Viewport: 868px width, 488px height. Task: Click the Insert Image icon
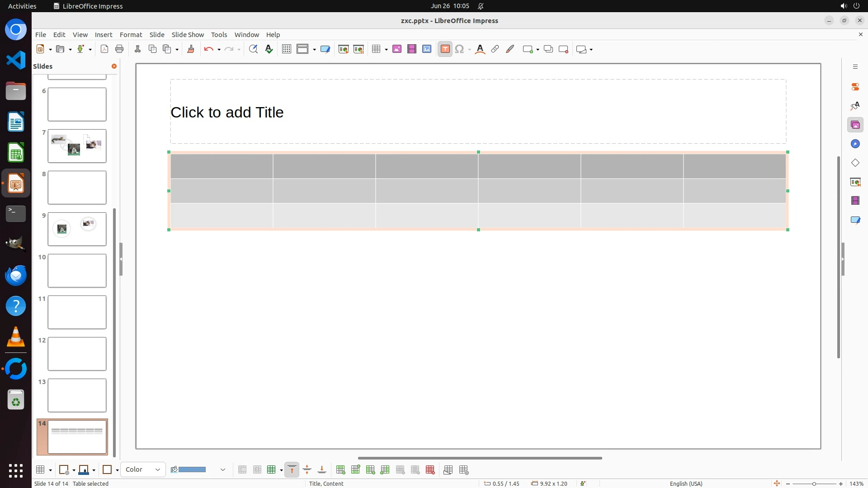[396, 49]
